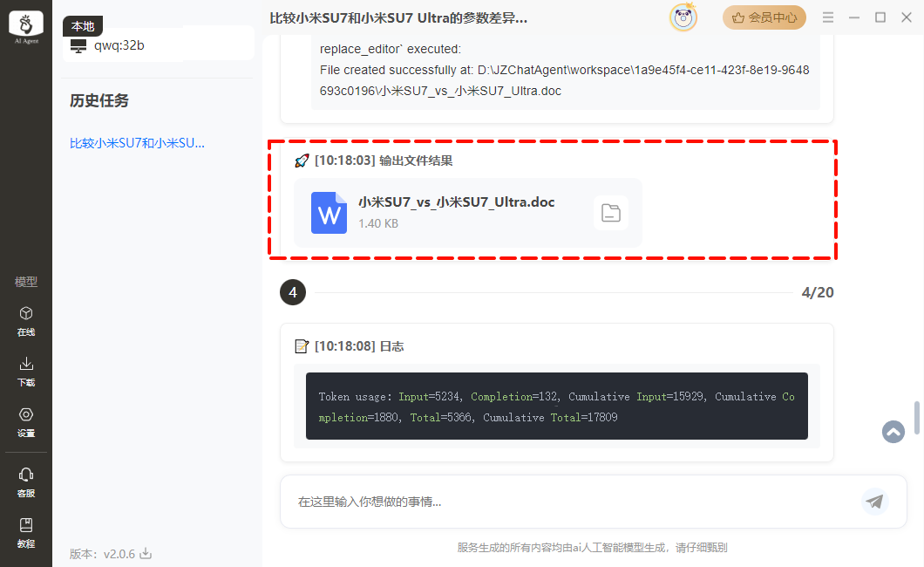This screenshot has width=924, height=567.
Task: Jump to top with up-arrow button
Action: pyautogui.click(x=893, y=432)
